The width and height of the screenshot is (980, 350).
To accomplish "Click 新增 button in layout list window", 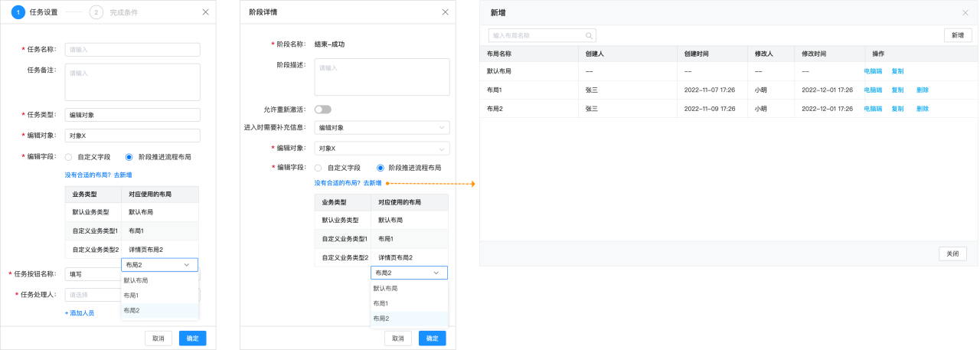I will point(958,35).
